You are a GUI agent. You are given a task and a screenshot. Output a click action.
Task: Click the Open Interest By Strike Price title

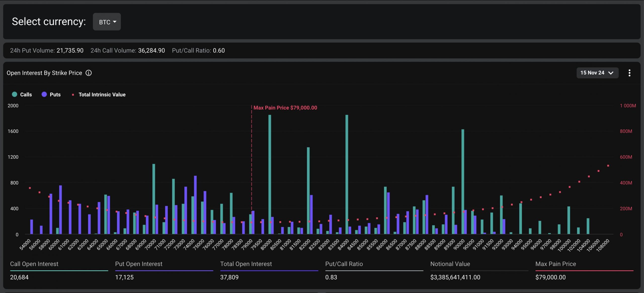tap(44, 73)
